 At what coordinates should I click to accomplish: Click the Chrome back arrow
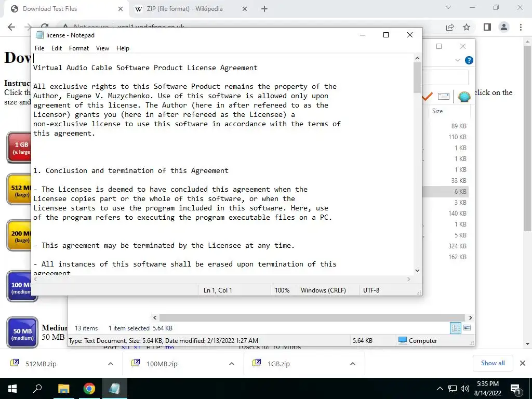pyautogui.click(x=11, y=27)
